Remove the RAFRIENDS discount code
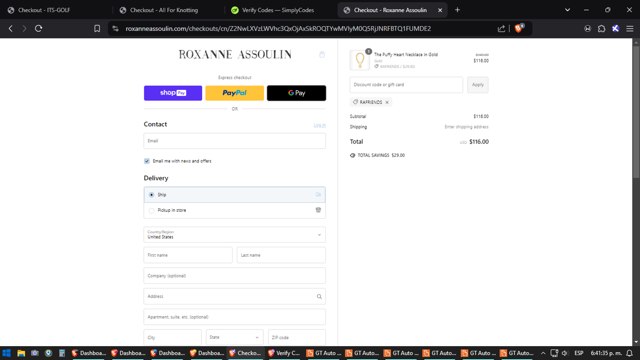This screenshot has height=360, width=640. click(387, 102)
